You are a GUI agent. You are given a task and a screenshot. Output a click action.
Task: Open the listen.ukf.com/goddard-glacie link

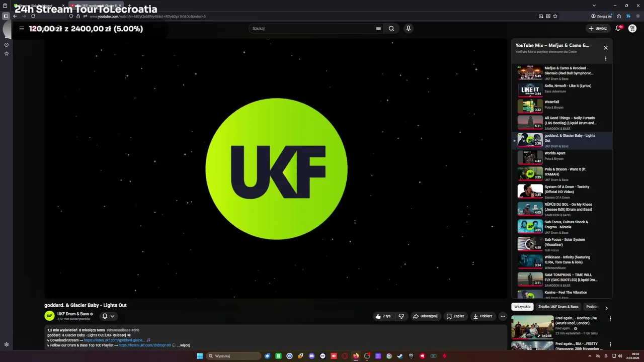point(114,340)
